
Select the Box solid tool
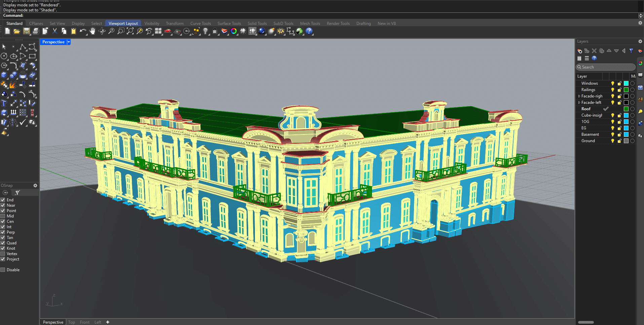tap(4, 75)
